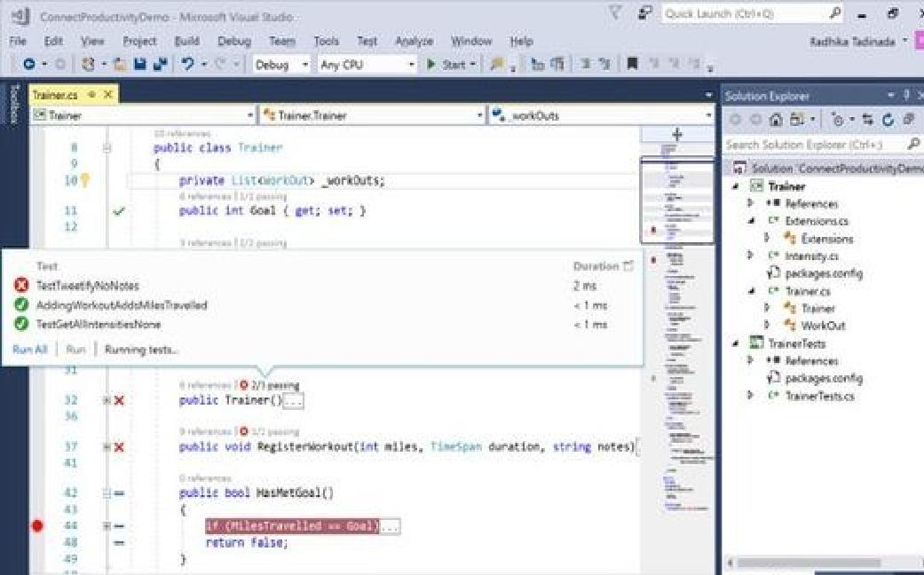Image resolution: width=924 pixels, height=575 pixels.
Task: Click the feedback icon beside Quick Launch
Action: 645,13
